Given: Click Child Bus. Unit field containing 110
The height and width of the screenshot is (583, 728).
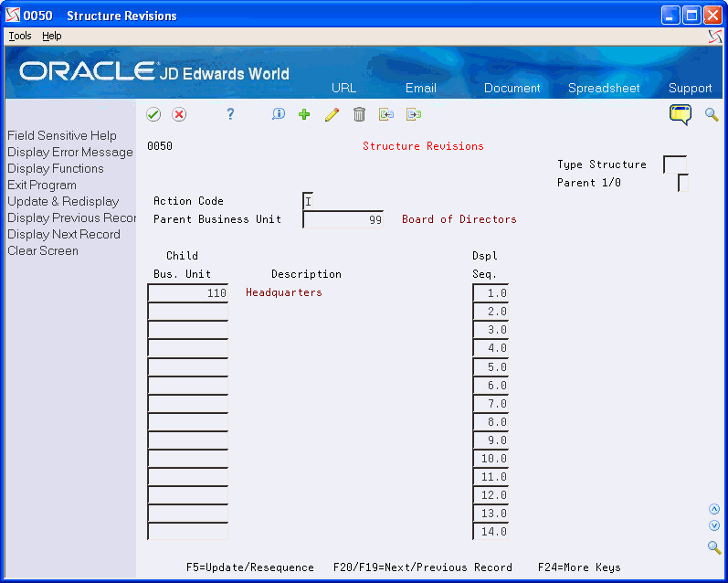Looking at the screenshot, I should [x=188, y=293].
